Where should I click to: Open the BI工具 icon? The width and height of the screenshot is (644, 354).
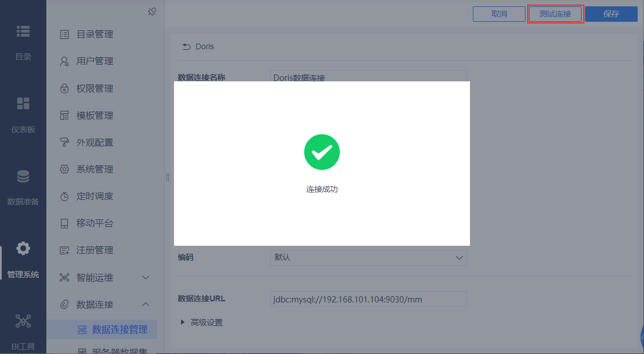(23, 321)
